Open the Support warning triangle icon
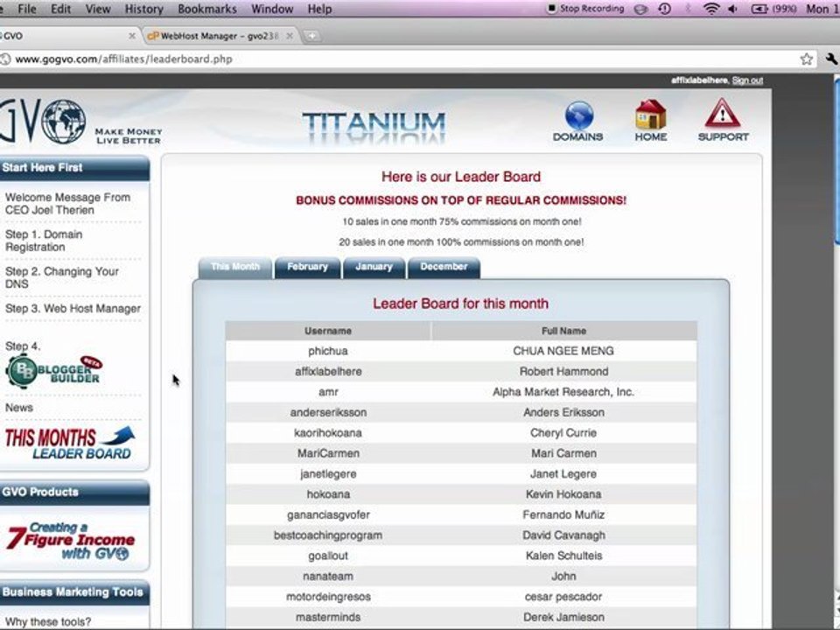Image resolution: width=840 pixels, height=630 pixels. [724, 120]
